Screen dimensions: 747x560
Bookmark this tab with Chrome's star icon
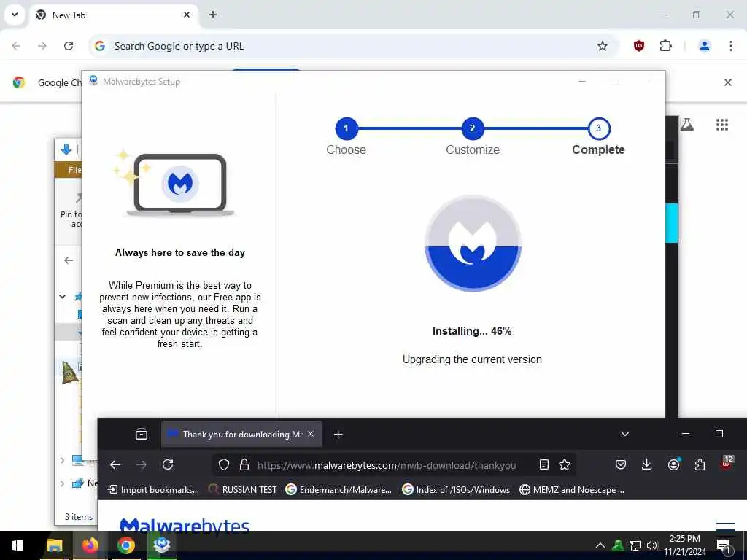point(602,46)
